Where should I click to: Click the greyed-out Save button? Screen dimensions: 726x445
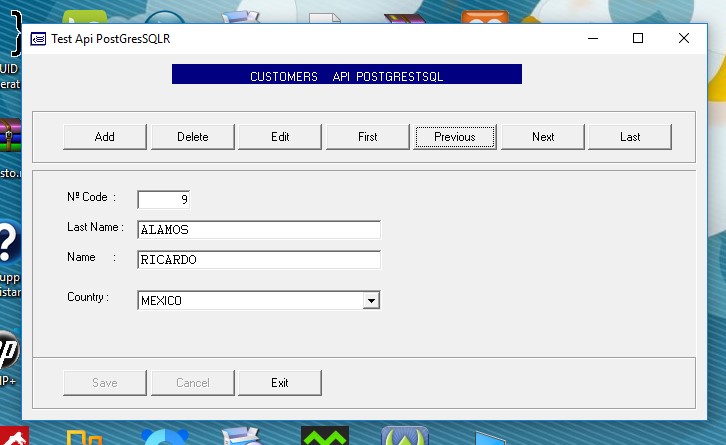(105, 383)
